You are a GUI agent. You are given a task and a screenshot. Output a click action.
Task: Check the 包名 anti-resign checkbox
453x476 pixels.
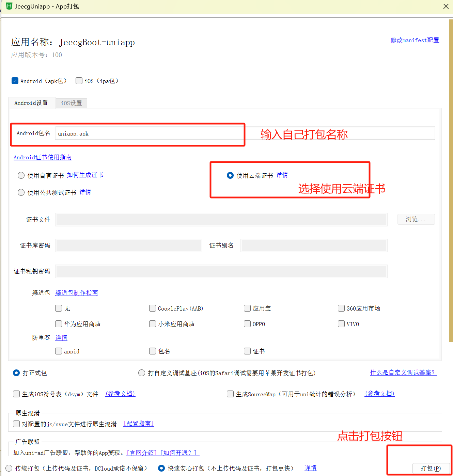[153, 351]
